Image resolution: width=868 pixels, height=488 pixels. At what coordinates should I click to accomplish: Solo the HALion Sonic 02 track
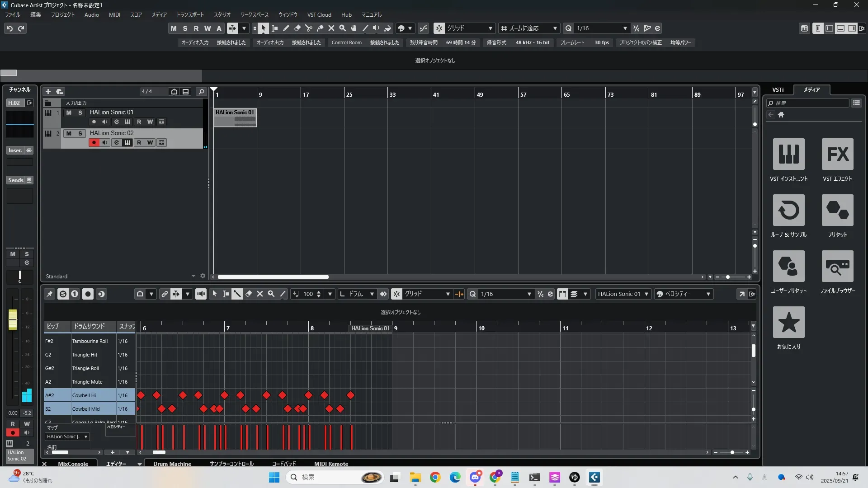[x=80, y=133]
